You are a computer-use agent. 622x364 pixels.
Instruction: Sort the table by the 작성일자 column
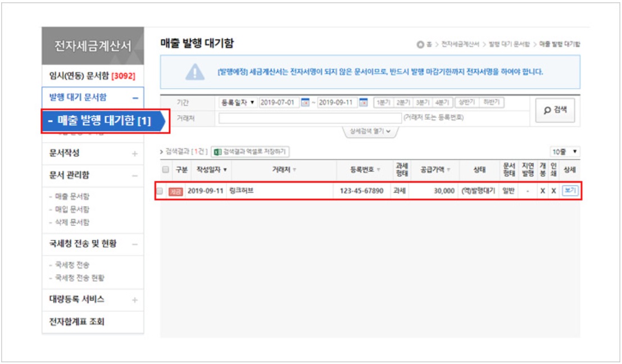(212, 170)
